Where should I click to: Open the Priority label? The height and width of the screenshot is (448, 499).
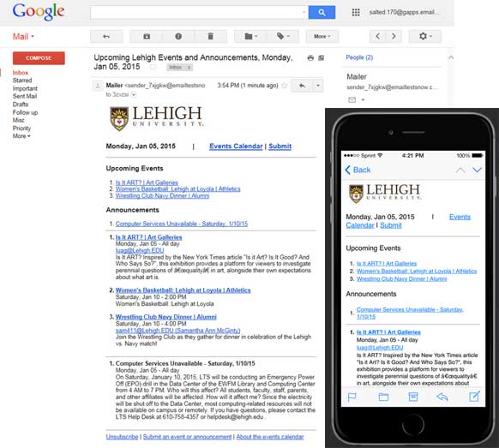click(x=21, y=128)
